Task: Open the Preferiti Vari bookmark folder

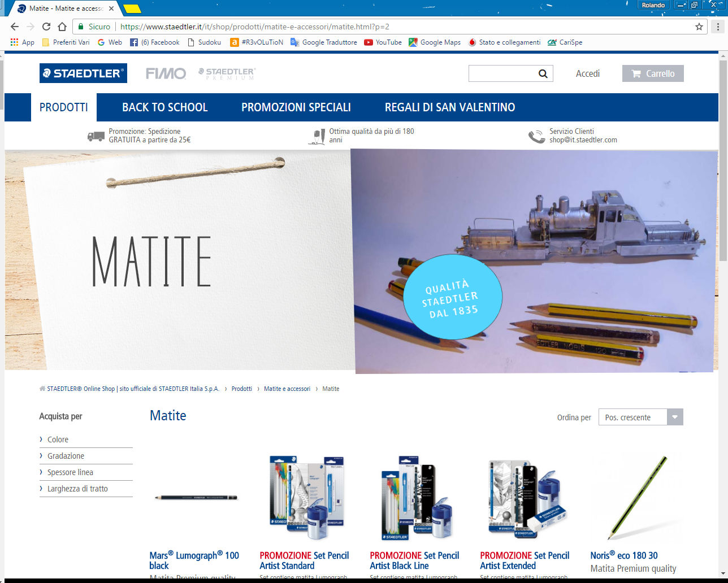Action: click(x=66, y=42)
